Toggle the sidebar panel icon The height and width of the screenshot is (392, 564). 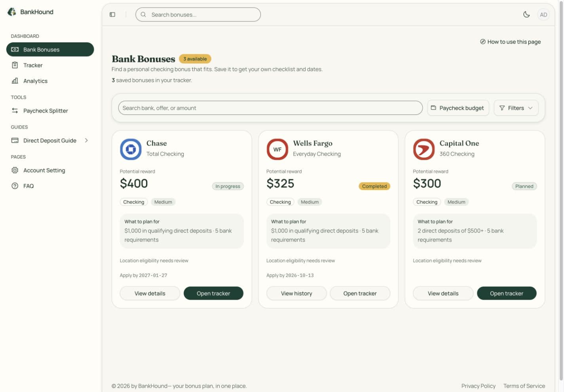(x=112, y=15)
